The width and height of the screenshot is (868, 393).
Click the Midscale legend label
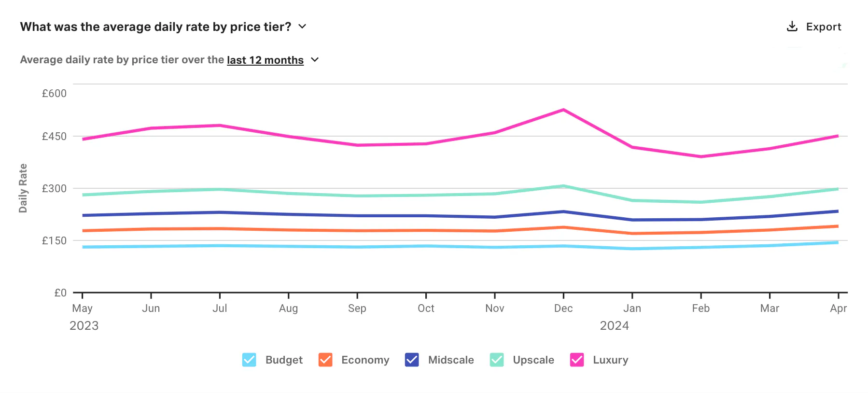[451, 360]
